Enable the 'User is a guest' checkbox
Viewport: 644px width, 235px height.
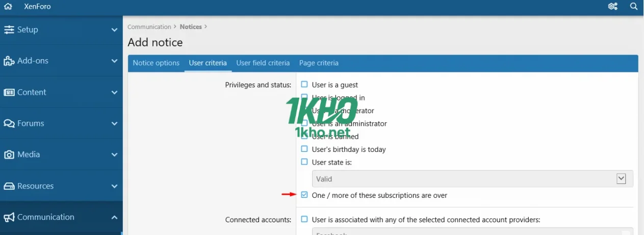pyautogui.click(x=304, y=85)
